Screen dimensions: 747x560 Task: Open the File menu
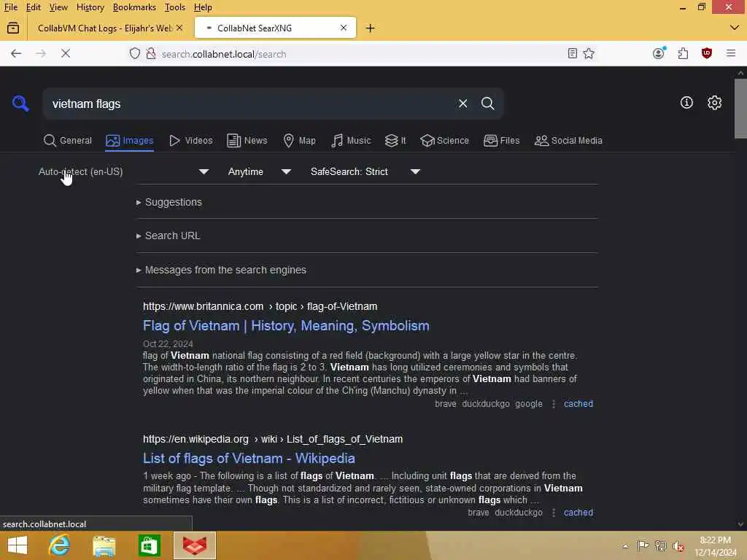pos(10,7)
